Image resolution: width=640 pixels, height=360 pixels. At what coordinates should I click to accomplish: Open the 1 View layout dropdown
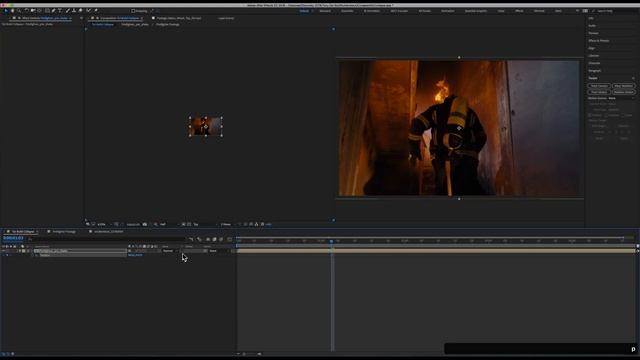(228, 224)
